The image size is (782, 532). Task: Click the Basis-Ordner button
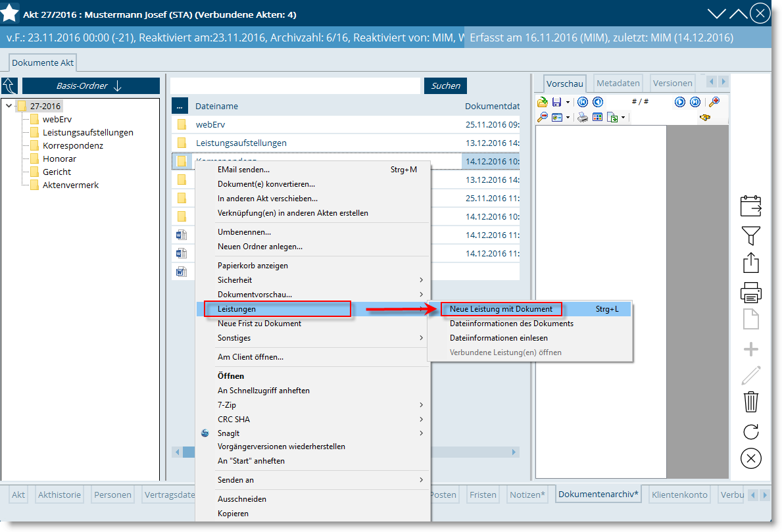91,85
